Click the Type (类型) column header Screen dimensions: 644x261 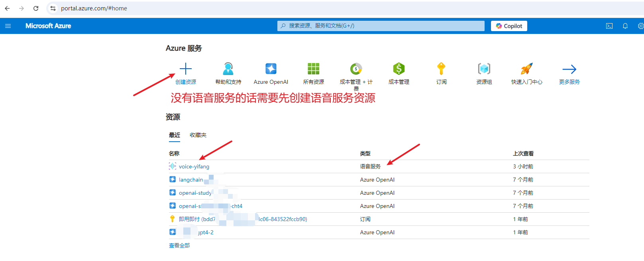365,153
